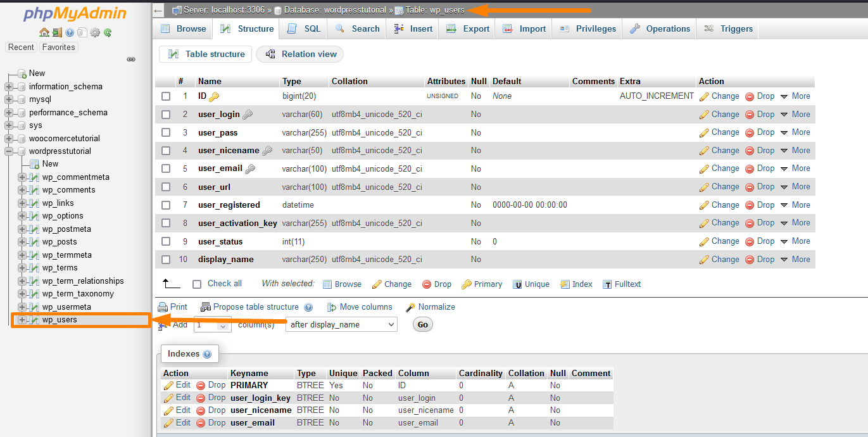This screenshot has width=868, height=437.
Task: Click the chain link navigation icon
Action: point(131,59)
